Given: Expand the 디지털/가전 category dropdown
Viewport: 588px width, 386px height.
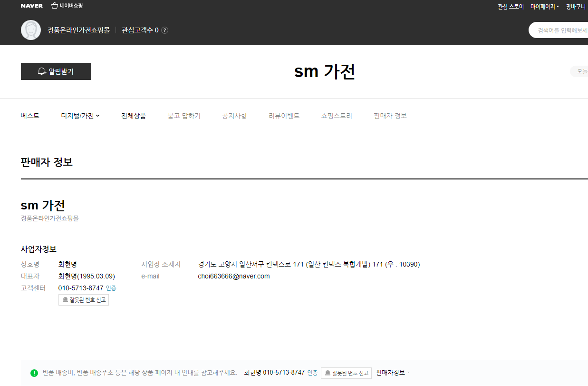Looking at the screenshot, I should pos(80,116).
